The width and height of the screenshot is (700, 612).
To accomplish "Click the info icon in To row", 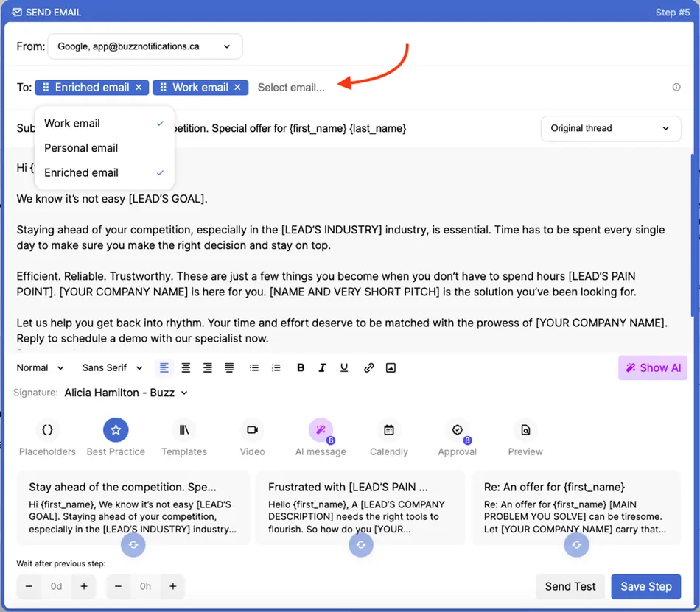I will click(676, 87).
